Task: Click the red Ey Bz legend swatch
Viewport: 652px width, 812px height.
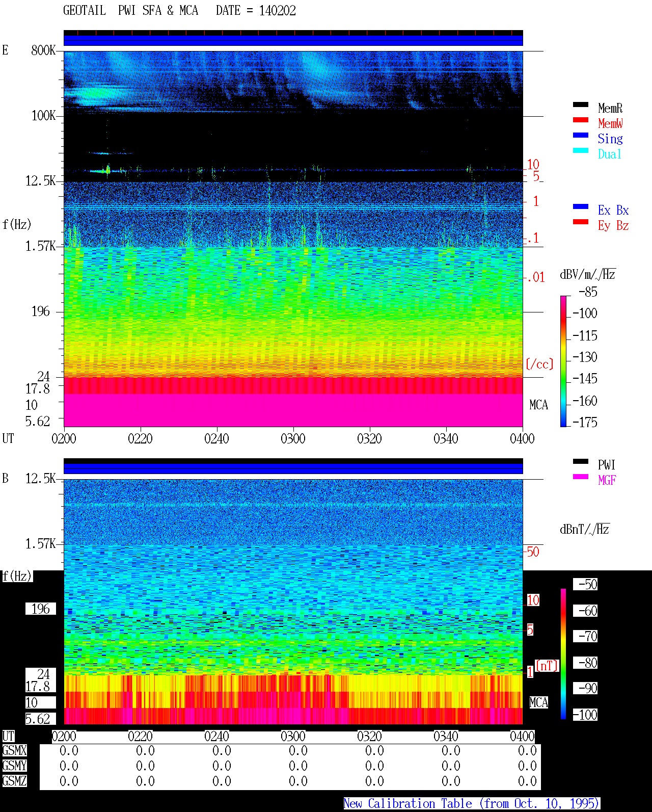Action: pyautogui.click(x=581, y=222)
